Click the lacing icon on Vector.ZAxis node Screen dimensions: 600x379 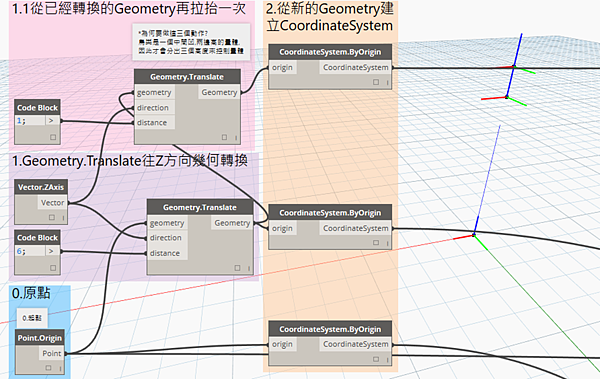tap(63, 217)
